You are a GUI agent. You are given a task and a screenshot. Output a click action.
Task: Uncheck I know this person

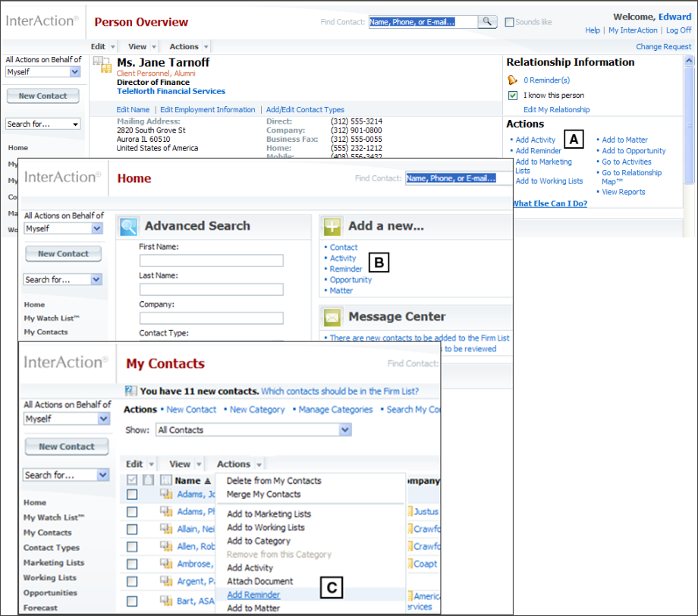(514, 96)
